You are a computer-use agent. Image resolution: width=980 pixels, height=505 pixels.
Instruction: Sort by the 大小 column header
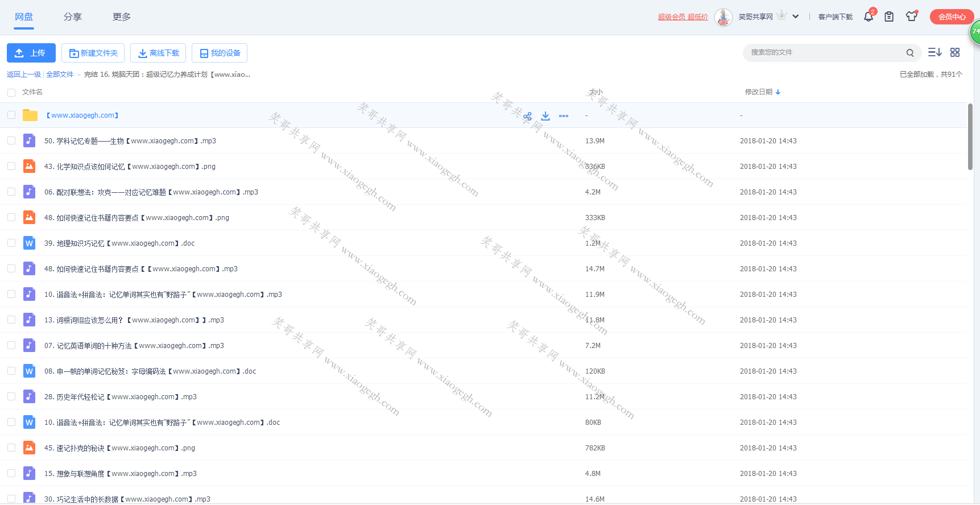[596, 92]
